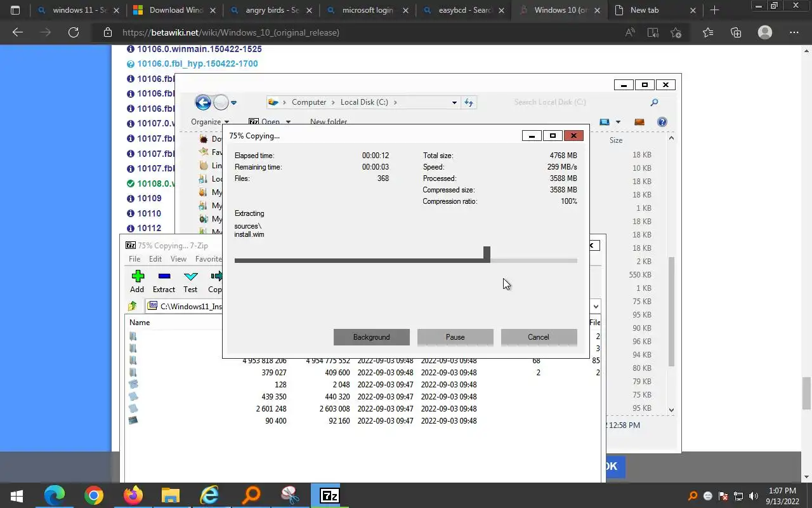812x508 pixels.
Task: Click the 550 KB size entry in Explorer
Action: (x=640, y=275)
